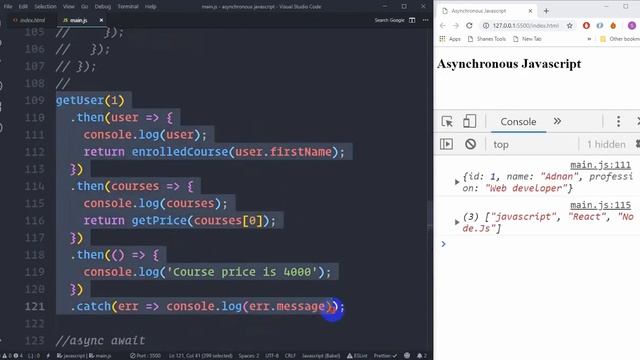Screen dimensions: 640x360
Task: Click the Prettier status item
Action: point(385,356)
